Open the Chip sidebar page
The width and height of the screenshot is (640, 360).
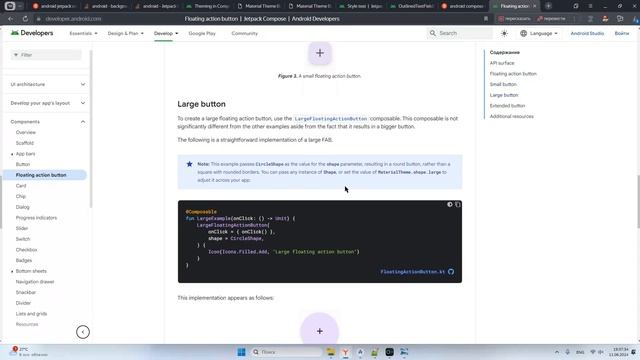(x=20, y=196)
